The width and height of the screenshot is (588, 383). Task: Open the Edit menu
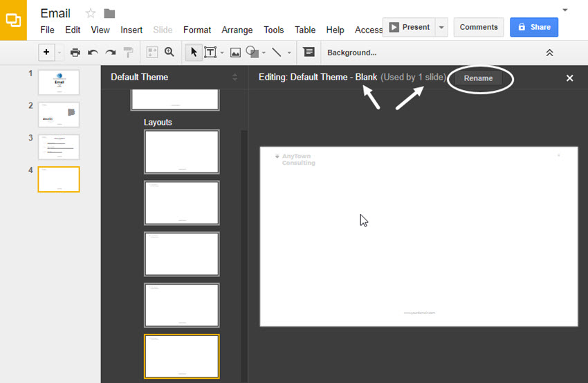tap(73, 30)
